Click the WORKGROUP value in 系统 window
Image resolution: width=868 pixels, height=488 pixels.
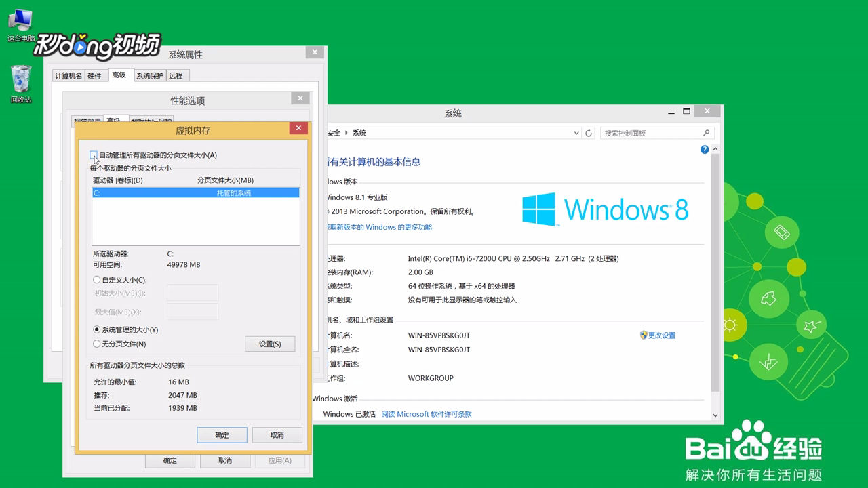coord(431,378)
